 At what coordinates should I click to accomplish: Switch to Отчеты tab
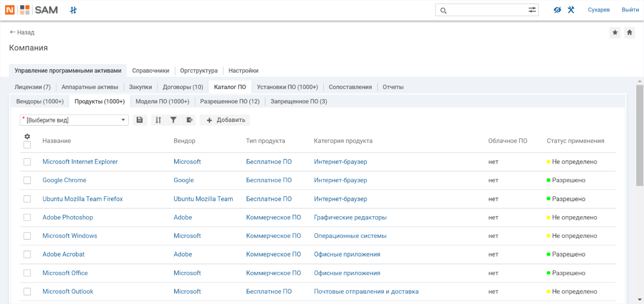click(393, 87)
